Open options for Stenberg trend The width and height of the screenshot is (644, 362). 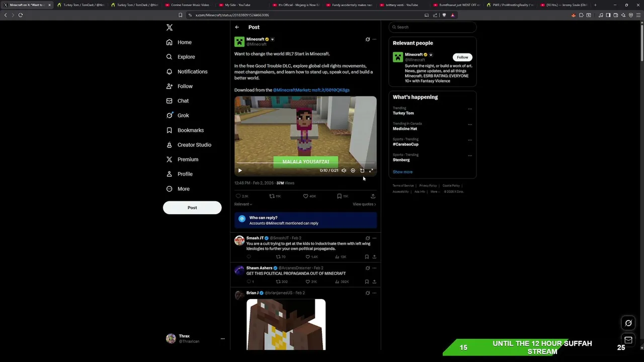[470, 155]
